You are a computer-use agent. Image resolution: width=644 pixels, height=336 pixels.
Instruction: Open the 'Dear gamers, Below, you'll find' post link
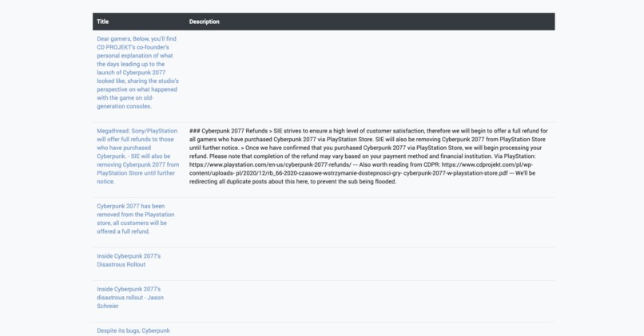[137, 73]
